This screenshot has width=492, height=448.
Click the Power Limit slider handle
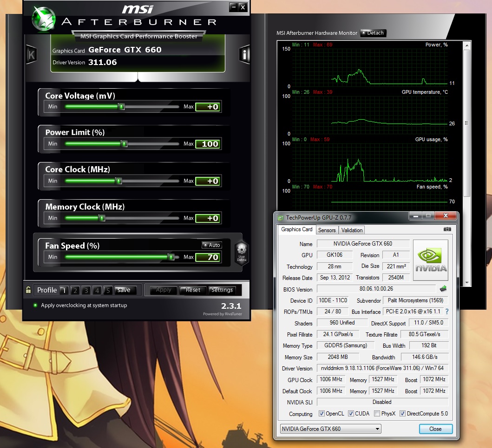tap(124, 143)
